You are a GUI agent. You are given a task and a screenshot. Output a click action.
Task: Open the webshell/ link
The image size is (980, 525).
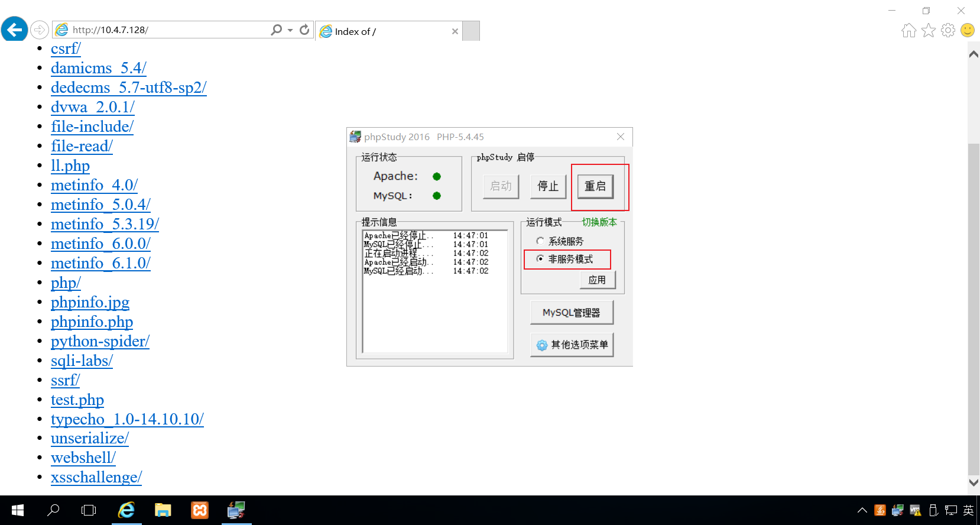coord(83,458)
